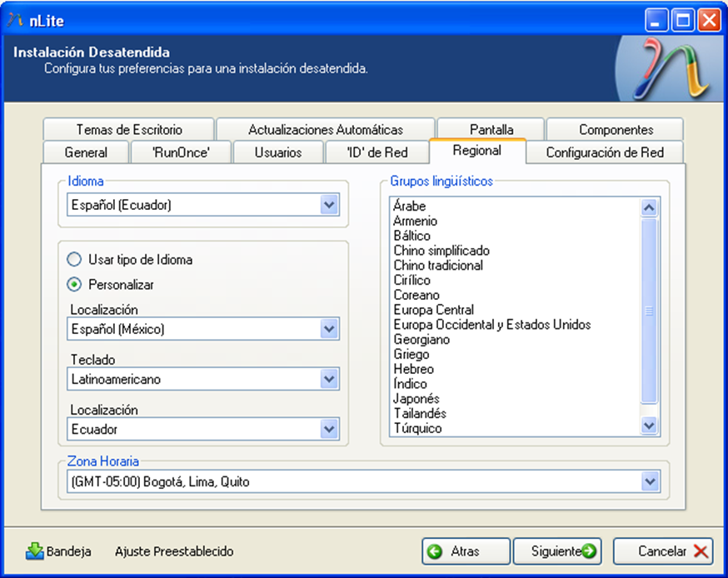Click the language groups scrollbar up arrow
This screenshot has width=728, height=578.
click(649, 207)
